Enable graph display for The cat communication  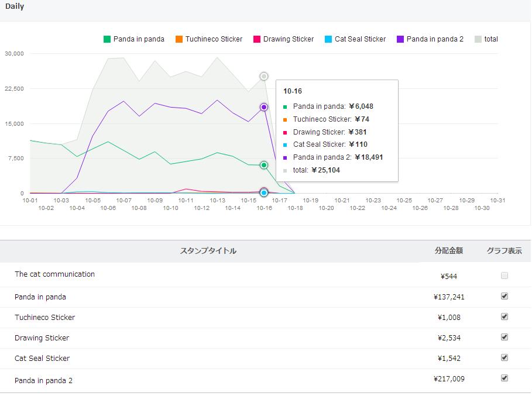(504, 276)
